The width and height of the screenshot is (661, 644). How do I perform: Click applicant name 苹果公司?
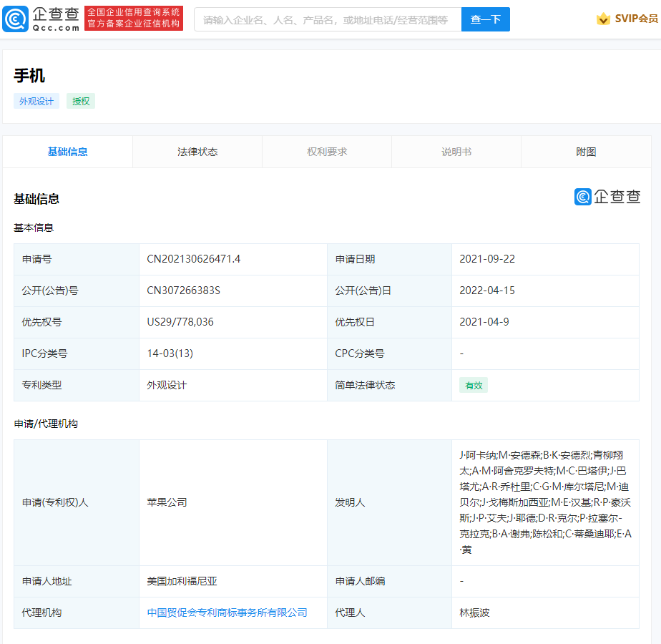point(167,502)
